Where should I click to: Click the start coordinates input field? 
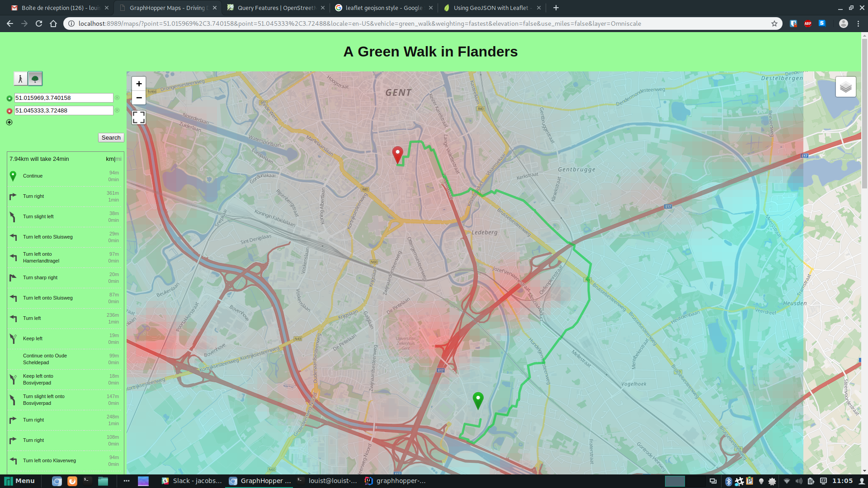[x=64, y=98]
